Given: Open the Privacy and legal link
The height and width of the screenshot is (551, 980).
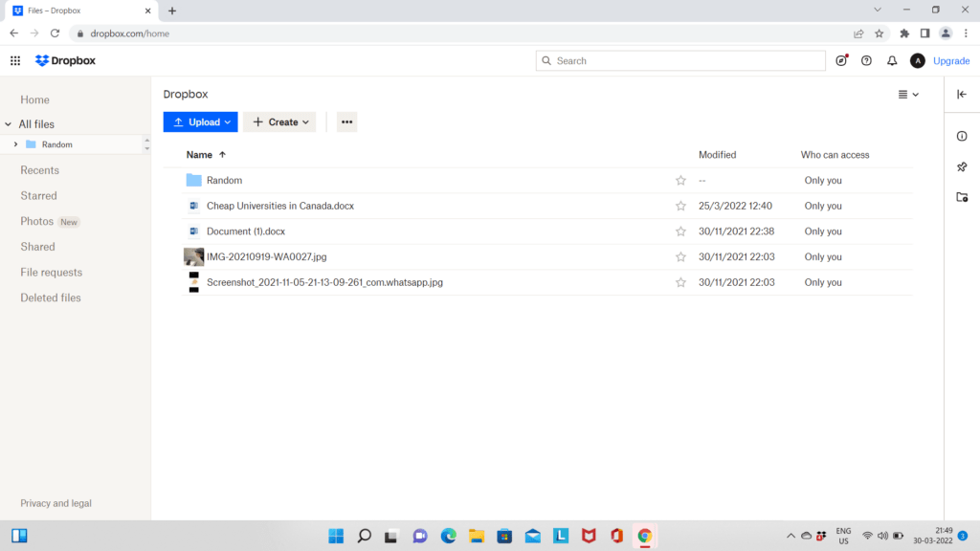Looking at the screenshot, I should 56,502.
